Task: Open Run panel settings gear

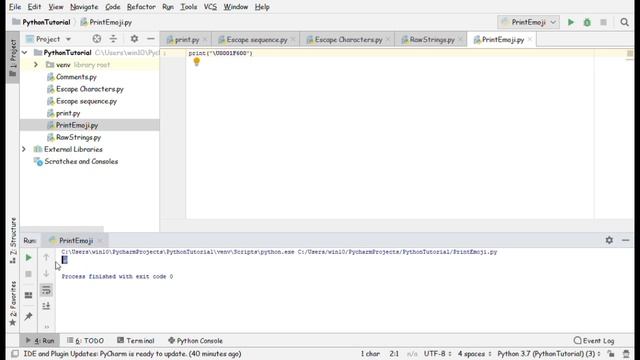Action: (609, 240)
